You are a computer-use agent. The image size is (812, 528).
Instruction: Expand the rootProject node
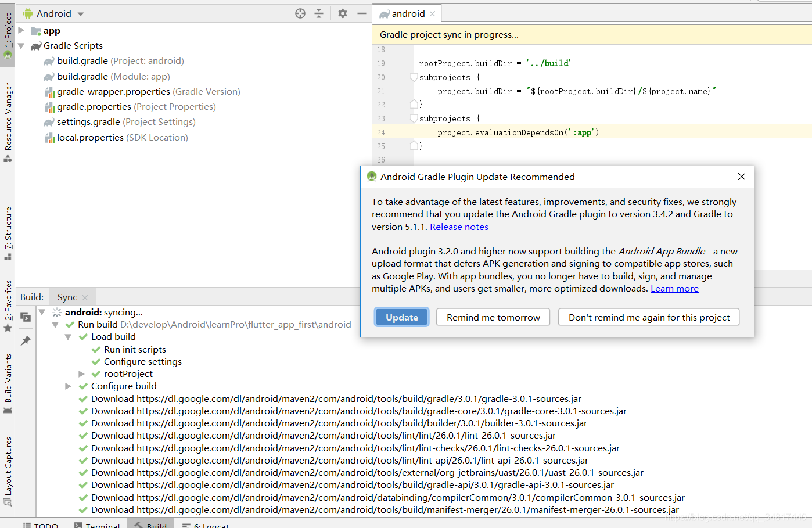81,374
